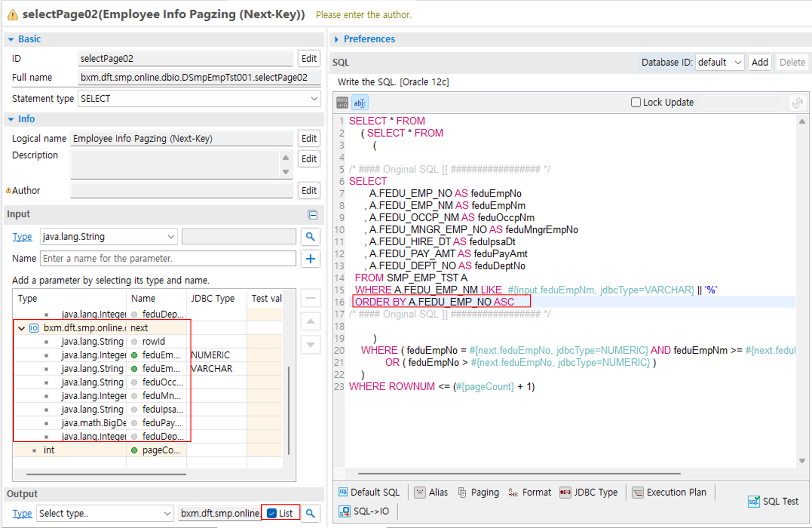Click the JDBC Type toolbar button

(589, 492)
